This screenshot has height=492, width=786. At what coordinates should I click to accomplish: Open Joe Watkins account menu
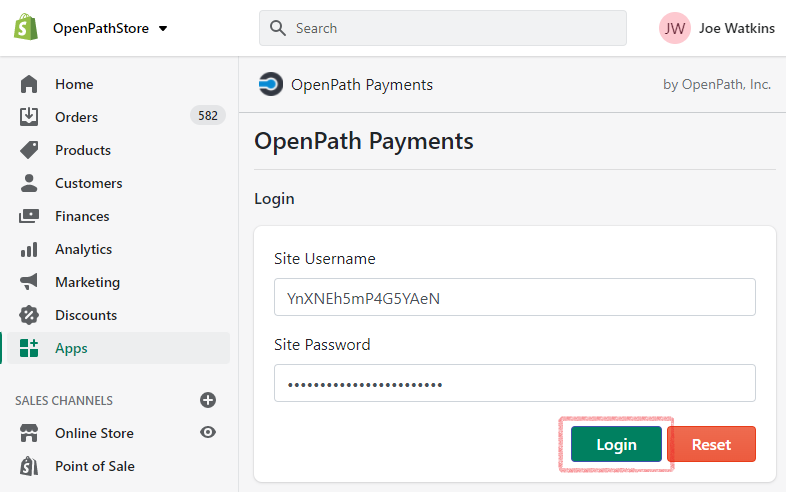(x=736, y=28)
